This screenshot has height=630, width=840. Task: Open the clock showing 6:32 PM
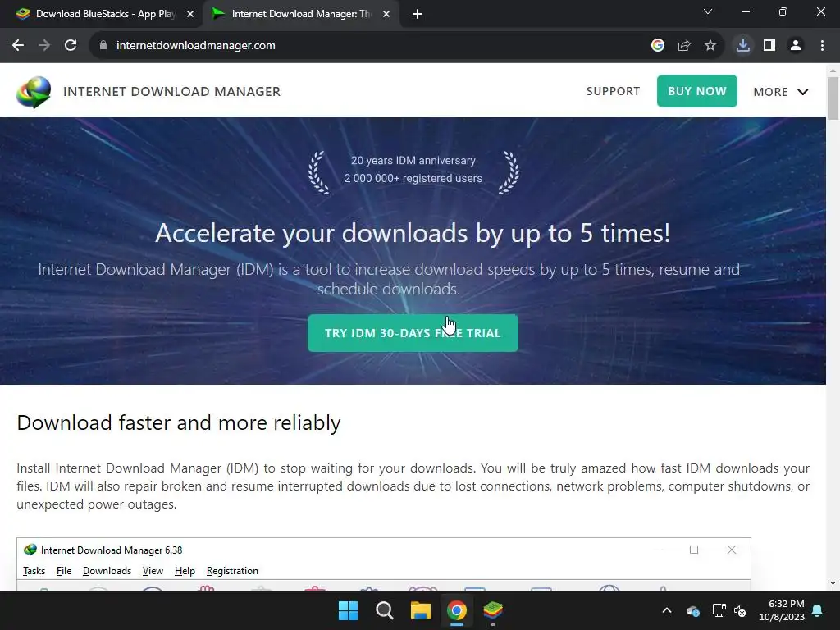tap(782, 610)
